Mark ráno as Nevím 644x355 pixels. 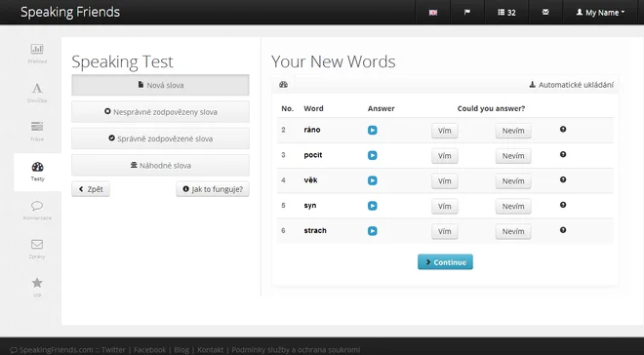(x=513, y=131)
